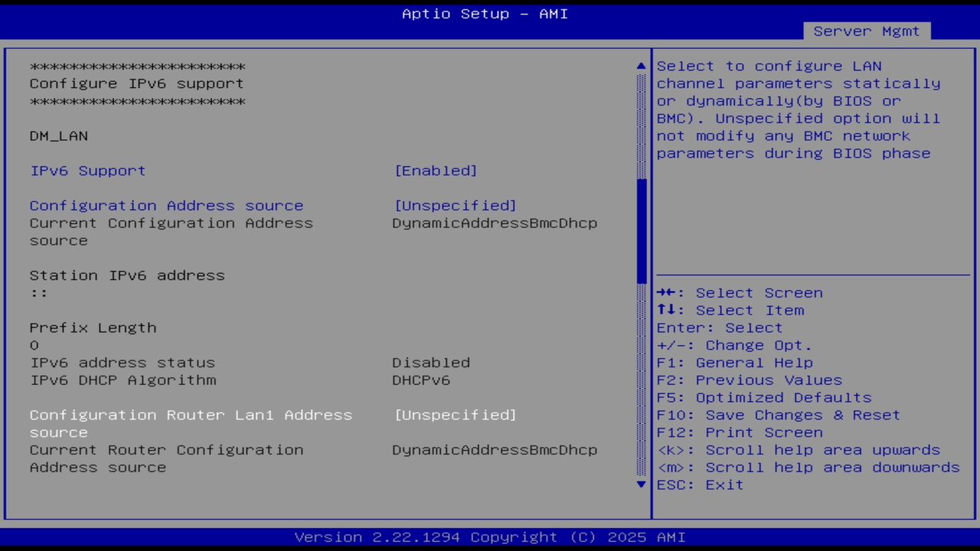Select the IPv6 DHCP Algorithm entry
Image resolution: width=980 pixels, height=551 pixels.
click(122, 380)
